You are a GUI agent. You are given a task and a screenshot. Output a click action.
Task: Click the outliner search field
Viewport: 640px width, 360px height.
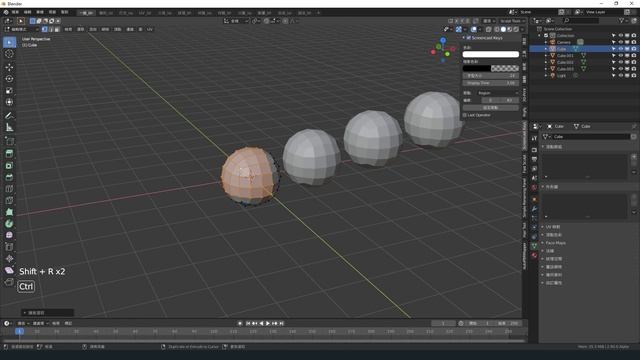pos(581,20)
